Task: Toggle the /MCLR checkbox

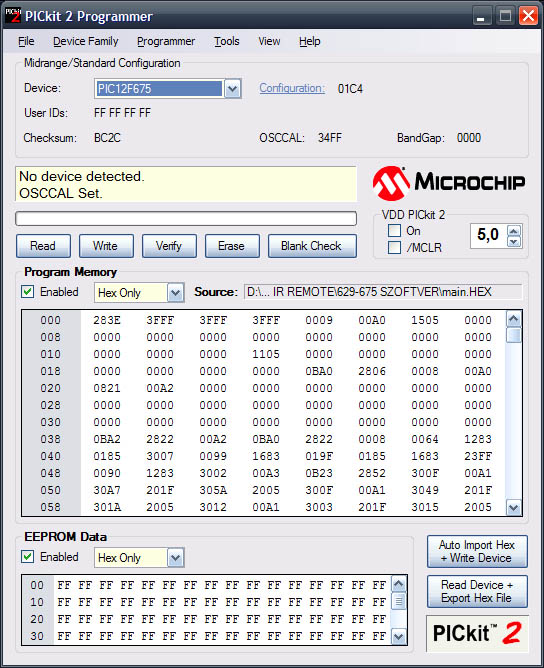Action: click(394, 248)
